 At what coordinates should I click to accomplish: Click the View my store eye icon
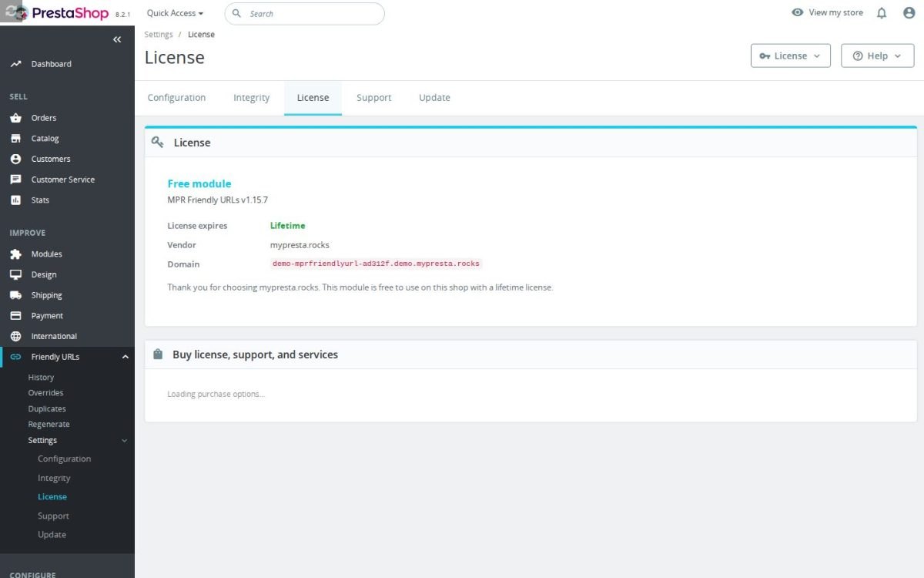pos(798,13)
